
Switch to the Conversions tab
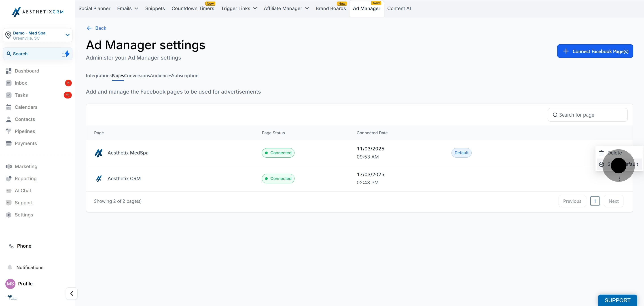(x=137, y=76)
